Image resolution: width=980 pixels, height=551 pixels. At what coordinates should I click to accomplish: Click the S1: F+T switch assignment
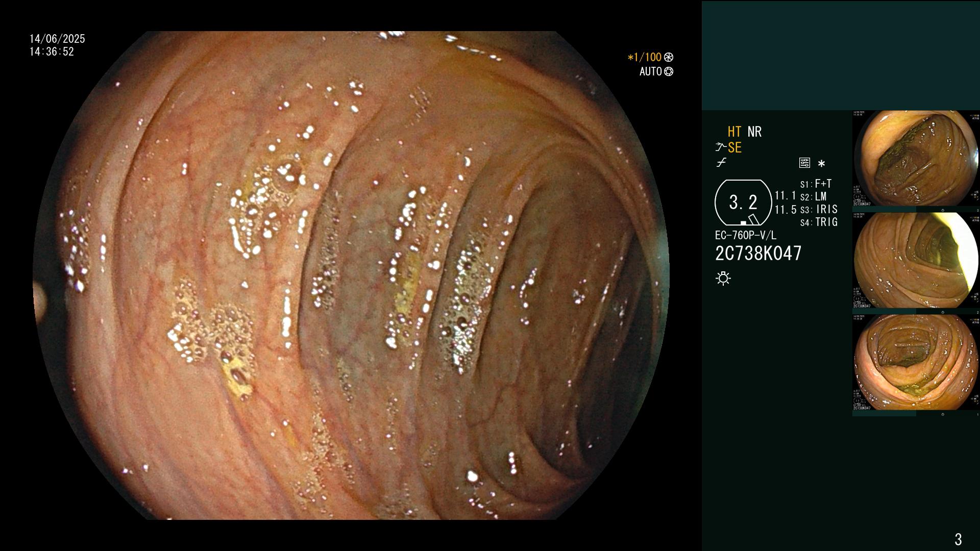(816, 184)
